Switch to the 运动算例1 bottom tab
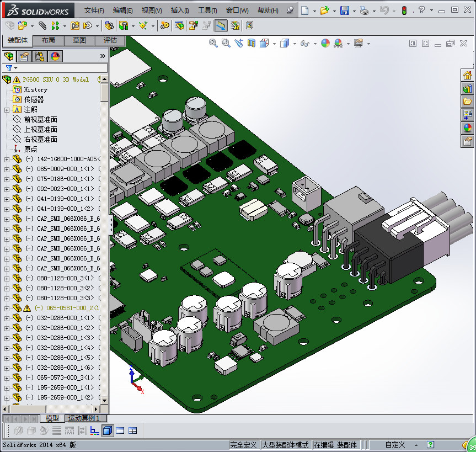 coord(84,418)
